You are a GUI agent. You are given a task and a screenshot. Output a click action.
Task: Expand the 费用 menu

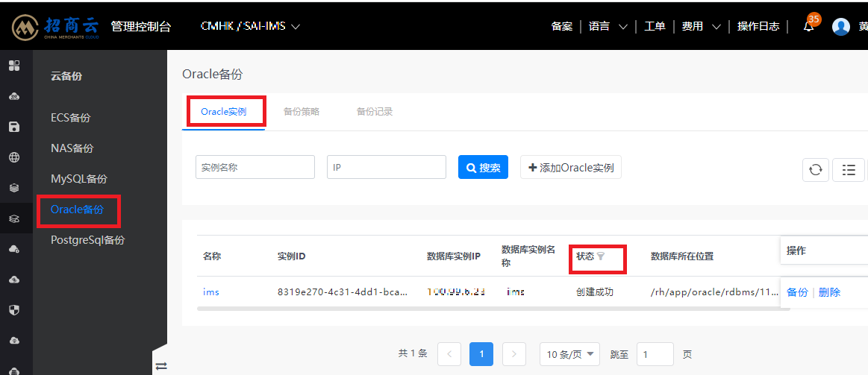click(x=702, y=26)
